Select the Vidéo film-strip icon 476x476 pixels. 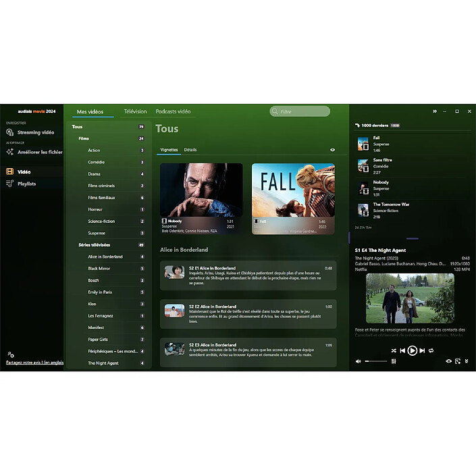9,172
